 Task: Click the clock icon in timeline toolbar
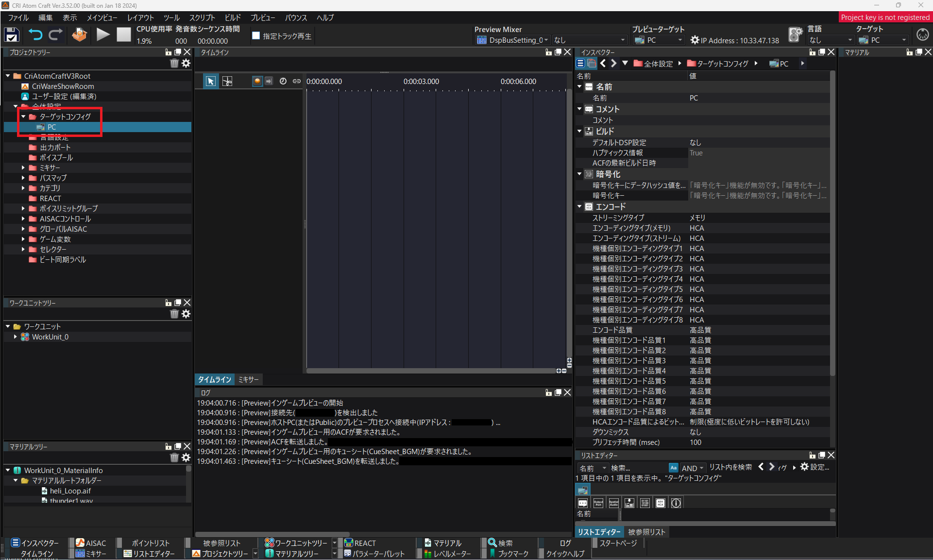point(283,81)
